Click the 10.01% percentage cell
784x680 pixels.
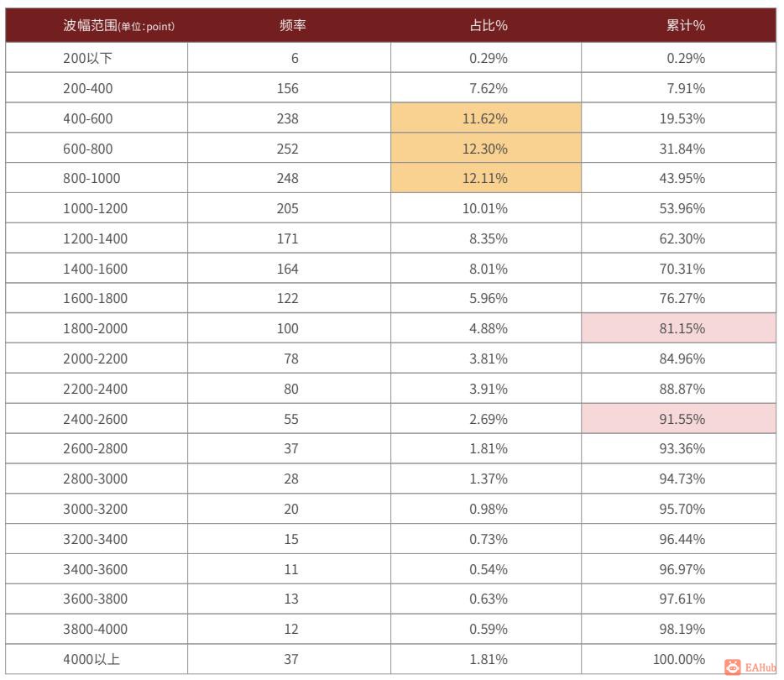(485, 208)
